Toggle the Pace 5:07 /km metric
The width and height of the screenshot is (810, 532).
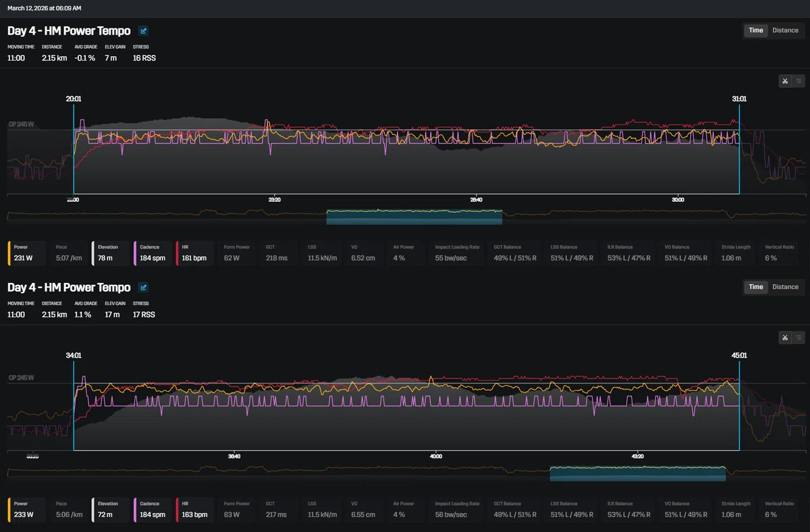coord(69,253)
